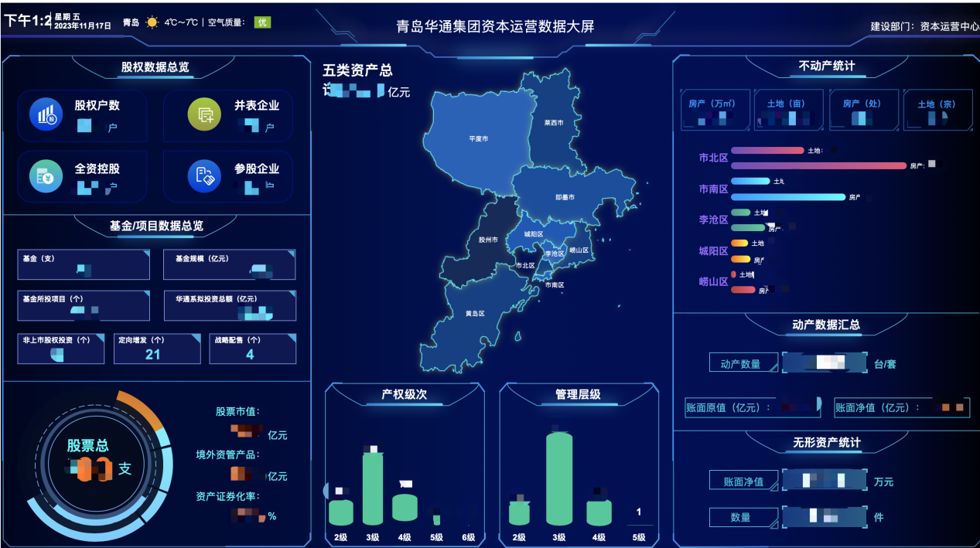Image resolution: width=980 pixels, height=548 pixels.
Task: Select the 土地（宗） statistic tile
Action: [937, 110]
